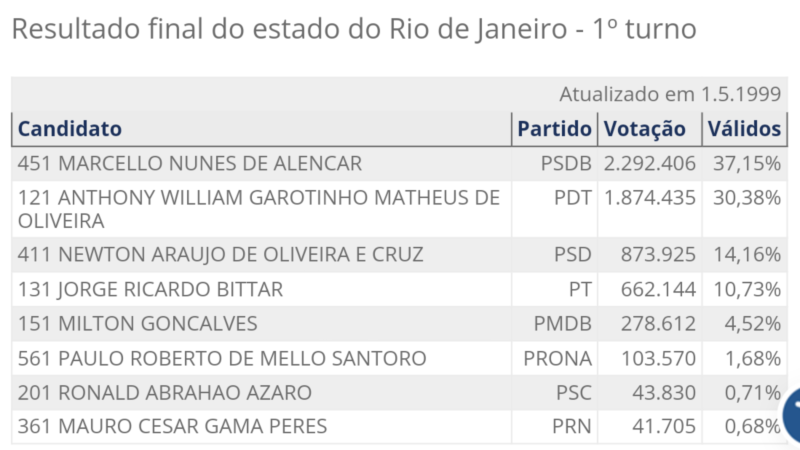This screenshot has height=450, width=800.
Task: Select the Anthony William Garotinho row
Action: pyautogui.click(x=399, y=209)
